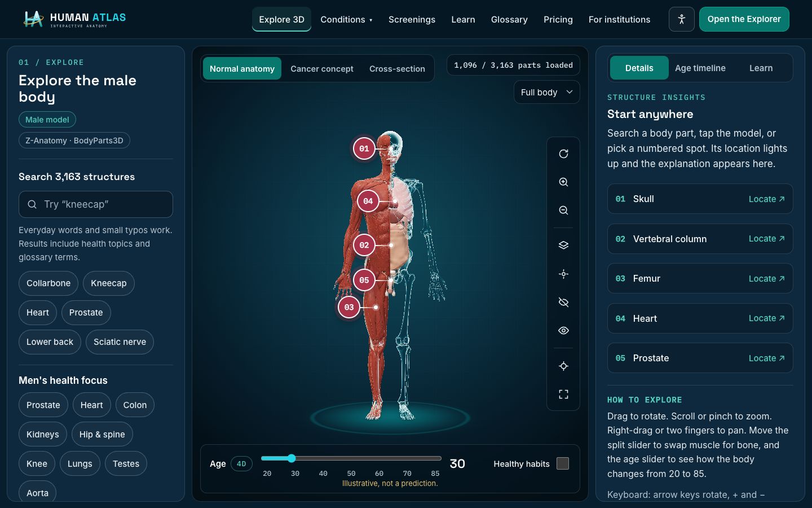The image size is (812, 508).
Task: Reset the 3D view rotation icon
Action: coord(563,154)
